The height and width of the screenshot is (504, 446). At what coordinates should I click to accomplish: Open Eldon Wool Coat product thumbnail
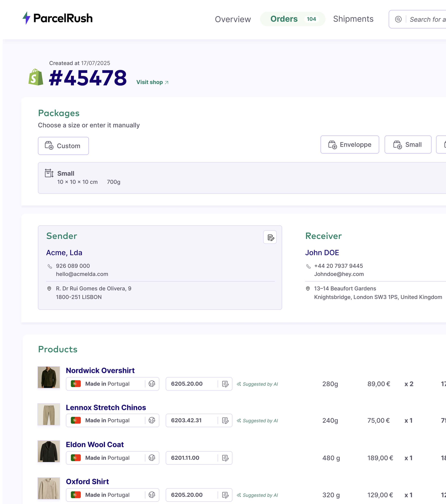click(x=49, y=451)
